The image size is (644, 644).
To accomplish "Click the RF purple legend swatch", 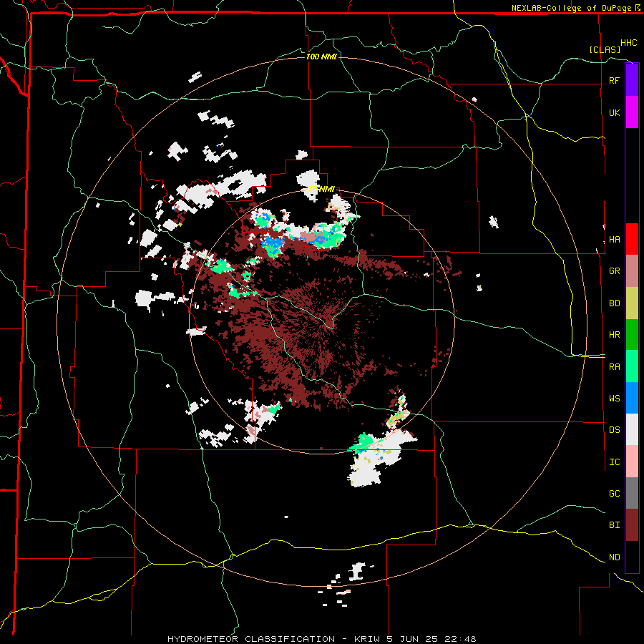I will tap(632, 80).
